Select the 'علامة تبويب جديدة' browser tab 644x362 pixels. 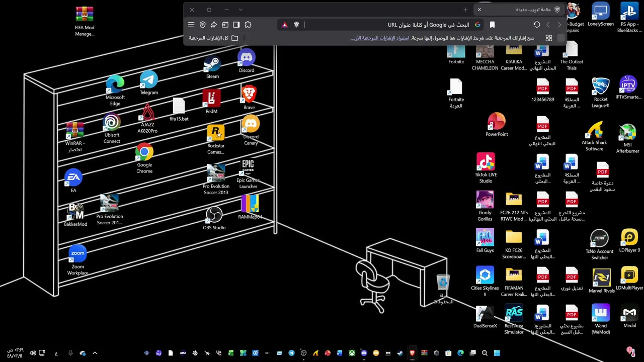coord(518,10)
